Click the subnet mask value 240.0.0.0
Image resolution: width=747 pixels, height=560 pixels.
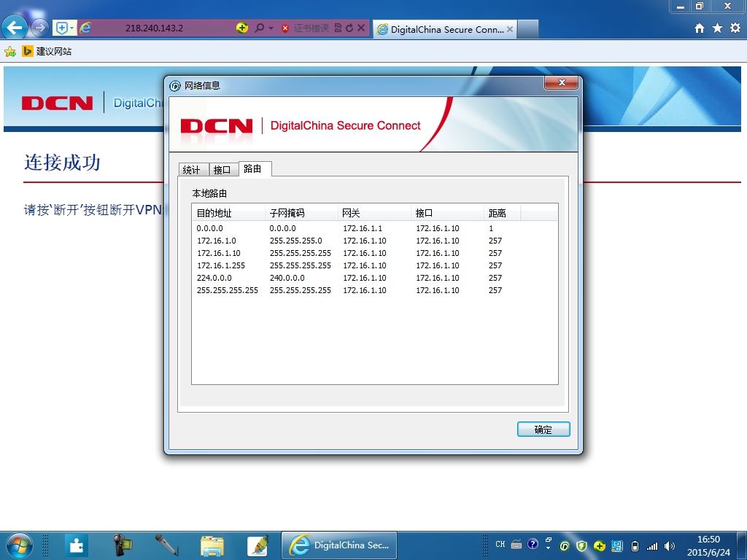click(x=287, y=278)
